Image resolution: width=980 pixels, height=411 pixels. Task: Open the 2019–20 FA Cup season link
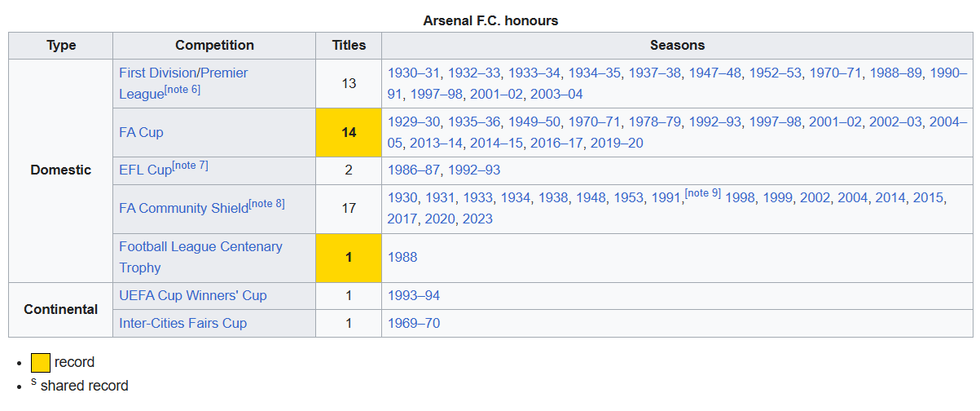(x=617, y=143)
